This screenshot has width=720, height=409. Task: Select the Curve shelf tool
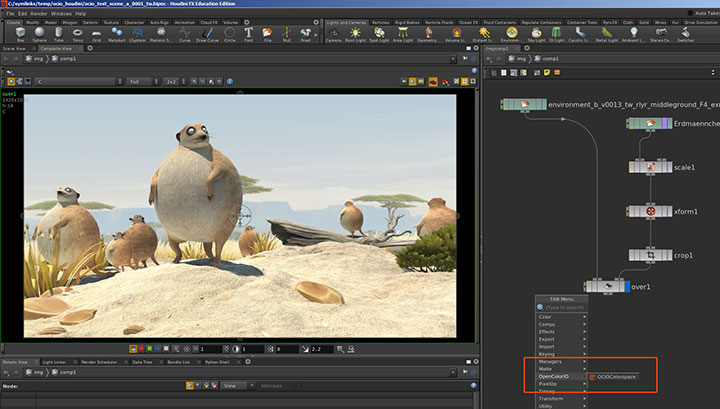[x=185, y=34]
